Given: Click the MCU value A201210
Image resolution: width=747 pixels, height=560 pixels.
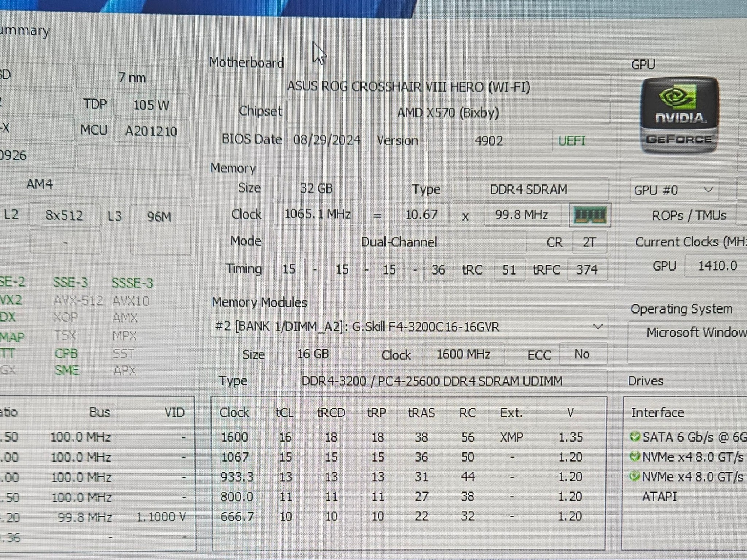Looking at the screenshot, I should [x=151, y=131].
